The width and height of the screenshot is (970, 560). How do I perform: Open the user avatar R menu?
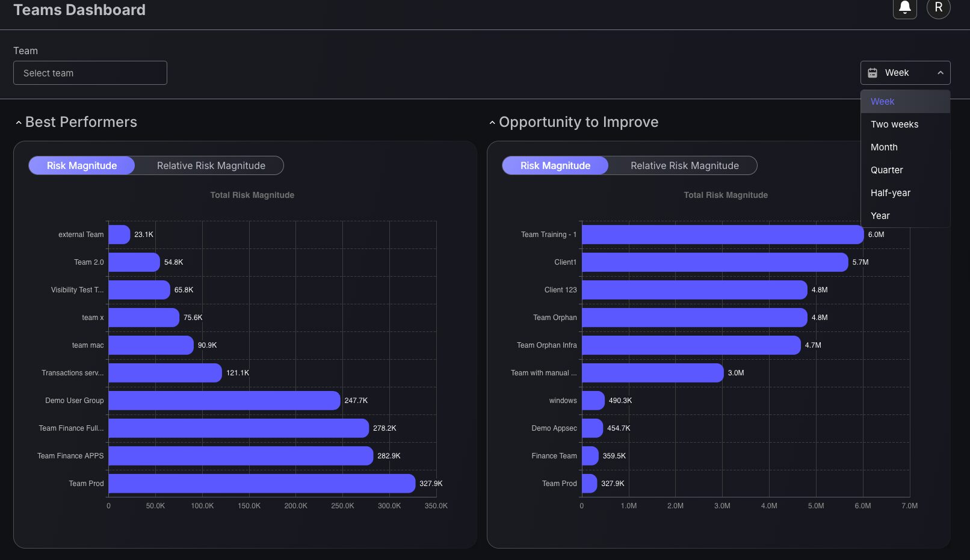[938, 8]
